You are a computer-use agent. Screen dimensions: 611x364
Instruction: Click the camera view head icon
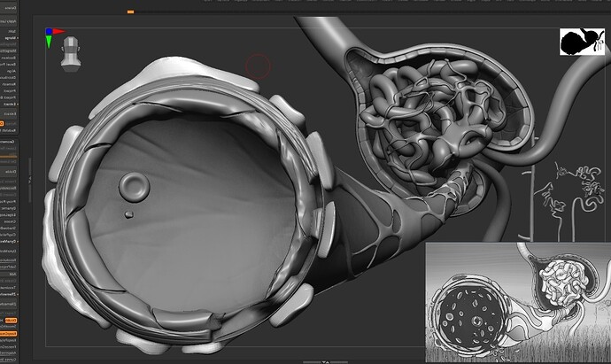pyautogui.click(x=71, y=54)
